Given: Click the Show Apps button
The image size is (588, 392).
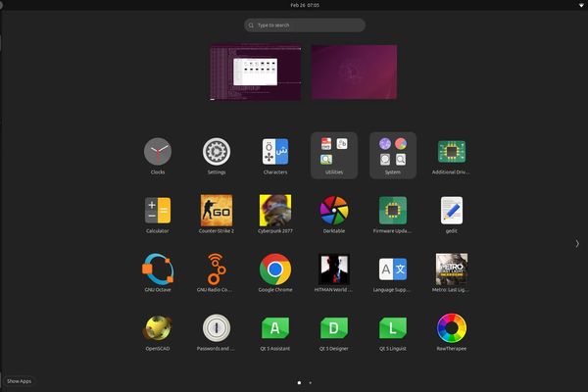Looking at the screenshot, I should [19, 381].
